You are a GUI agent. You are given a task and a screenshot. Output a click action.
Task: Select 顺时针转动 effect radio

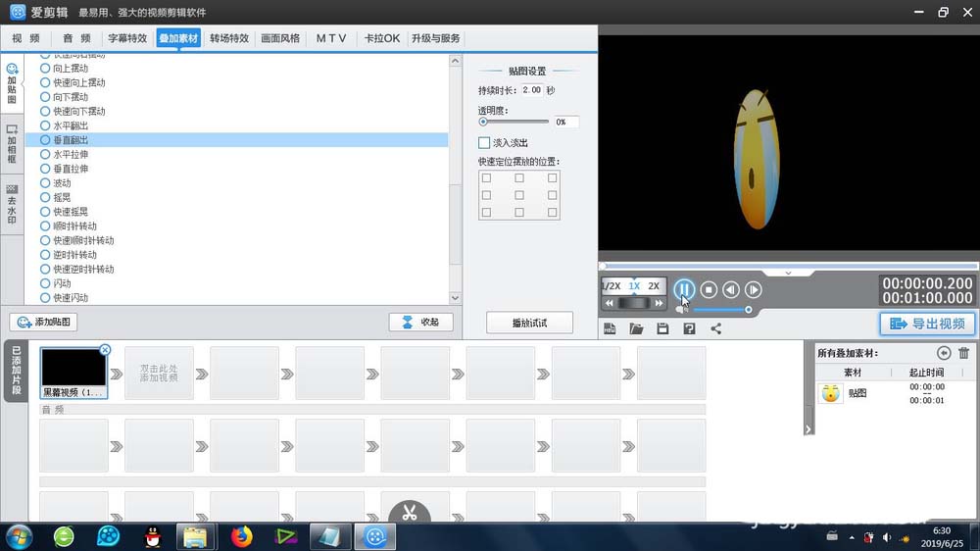click(x=45, y=226)
